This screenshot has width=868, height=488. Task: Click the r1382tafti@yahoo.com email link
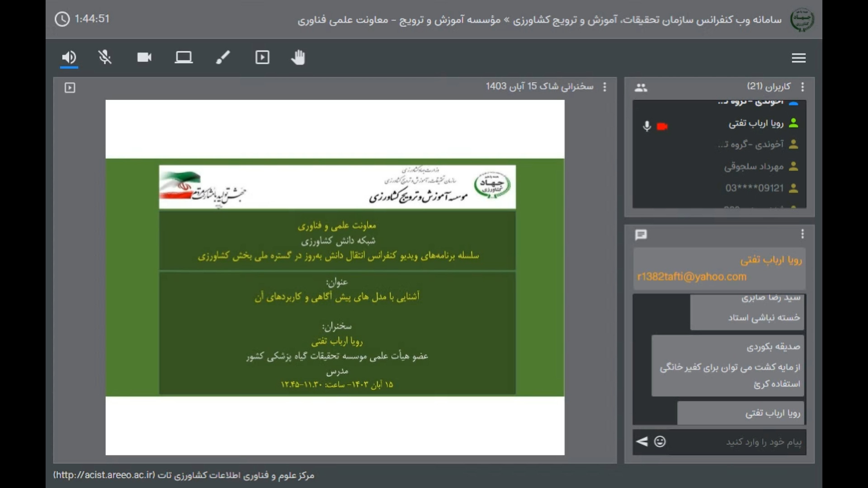point(692,277)
